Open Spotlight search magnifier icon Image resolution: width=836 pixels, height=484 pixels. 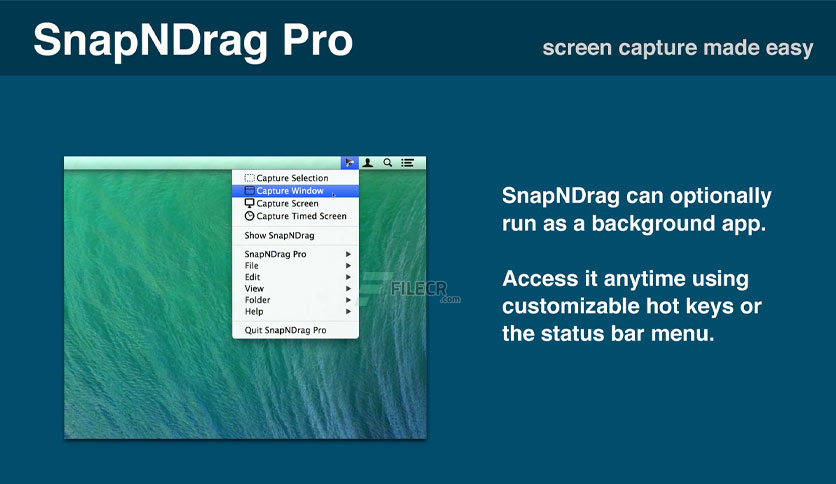[x=388, y=163]
